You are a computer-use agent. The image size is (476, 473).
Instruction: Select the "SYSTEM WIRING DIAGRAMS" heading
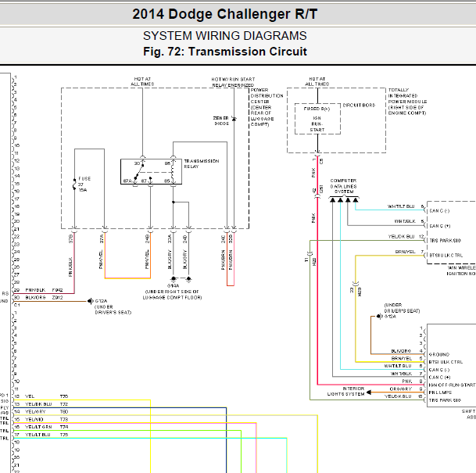pyautogui.click(x=225, y=36)
